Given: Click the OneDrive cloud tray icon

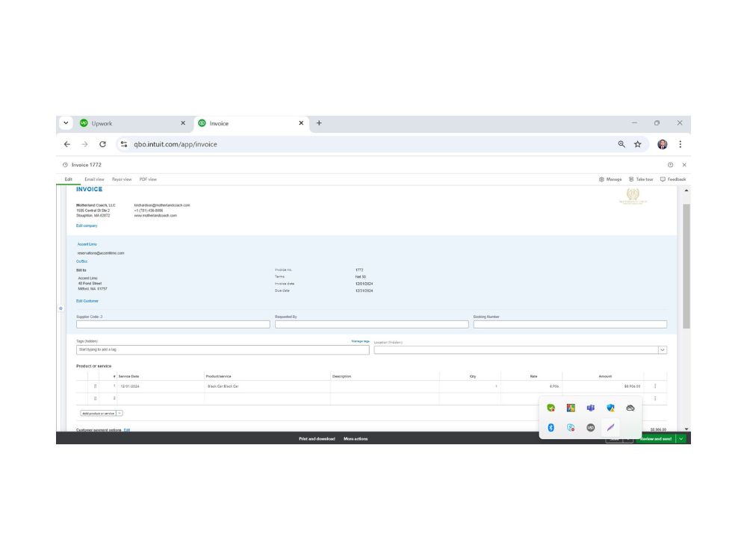Looking at the screenshot, I should (x=630, y=408).
